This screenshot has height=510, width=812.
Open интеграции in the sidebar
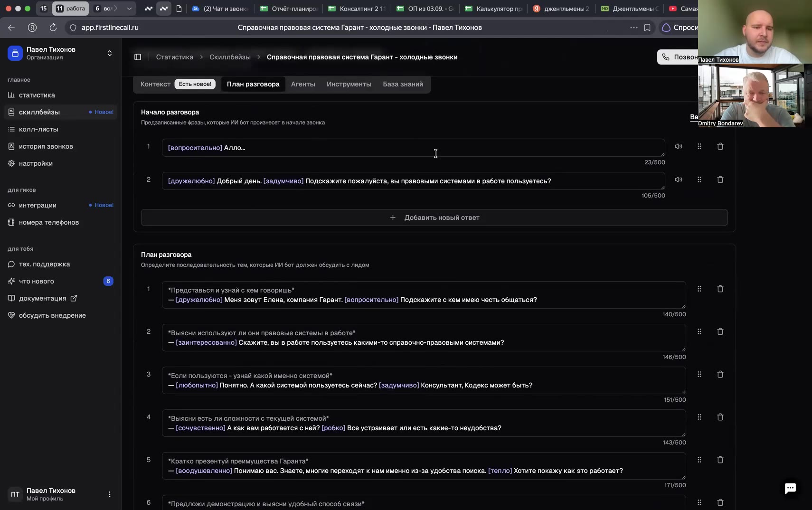(x=60, y=205)
